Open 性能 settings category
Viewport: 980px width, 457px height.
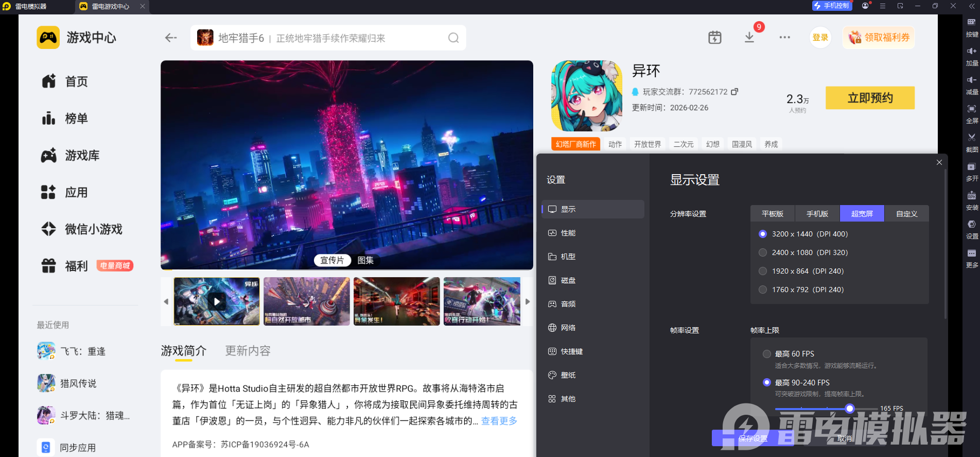point(593,233)
